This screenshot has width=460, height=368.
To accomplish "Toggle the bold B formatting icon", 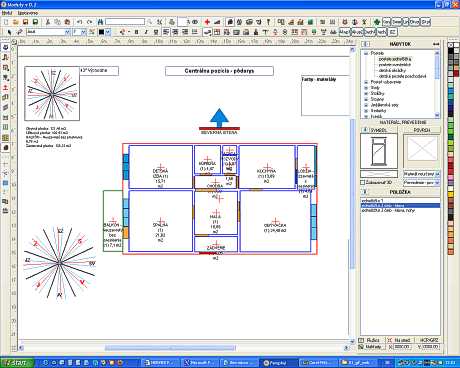I will [x=136, y=32].
